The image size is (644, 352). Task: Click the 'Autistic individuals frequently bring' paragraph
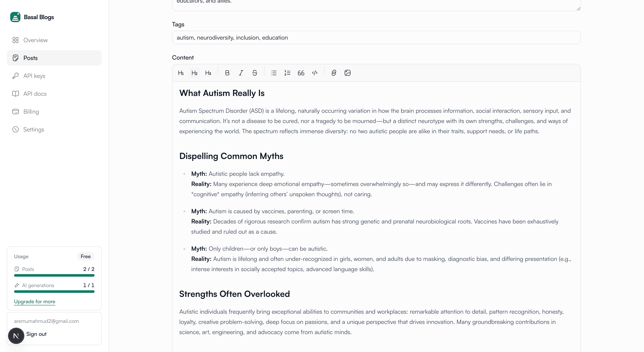pyautogui.click(x=371, y=322)
